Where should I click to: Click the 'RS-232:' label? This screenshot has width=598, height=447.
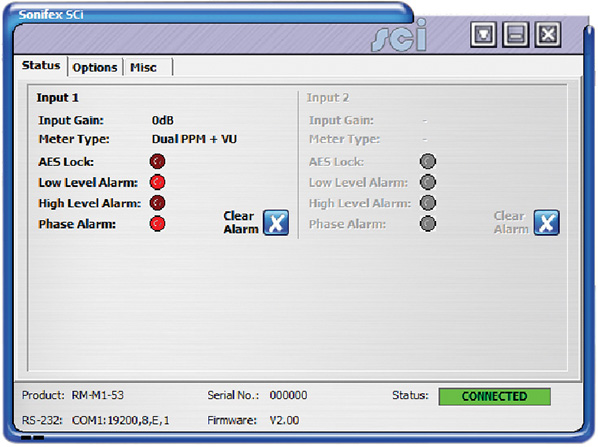point(42,420)
